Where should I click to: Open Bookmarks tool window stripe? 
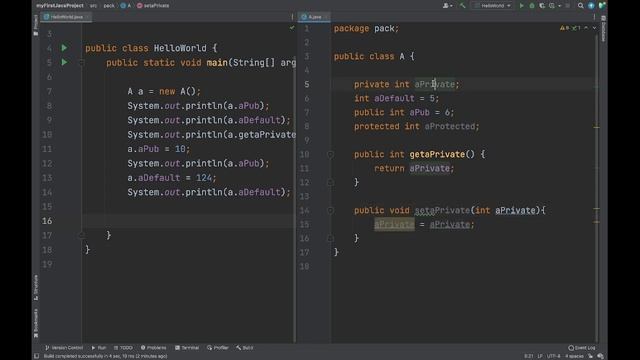36,323
